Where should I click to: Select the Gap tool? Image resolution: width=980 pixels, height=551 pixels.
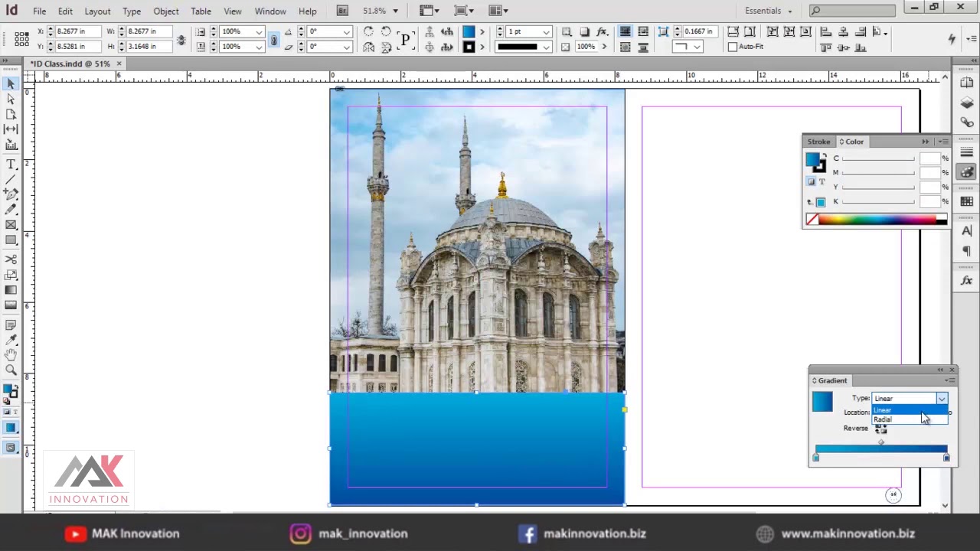tap(11, 129)
